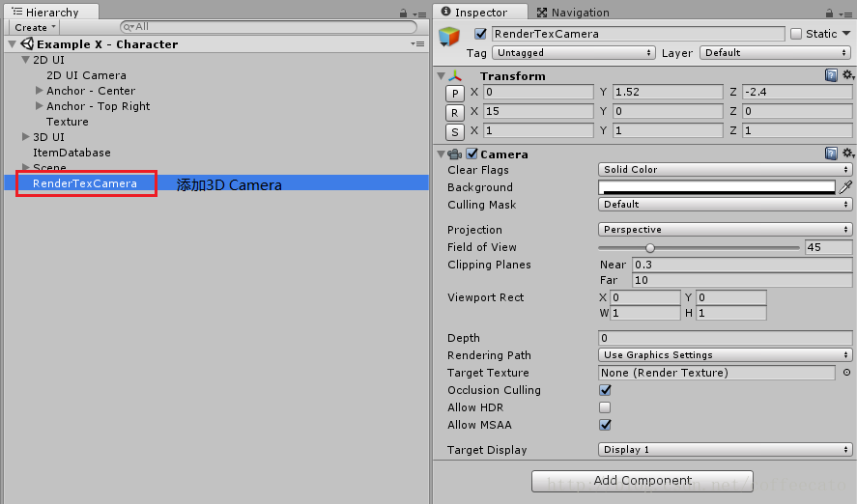
Task: Click the object name field RenderTexCamera
Action: [x=639, y=34]
